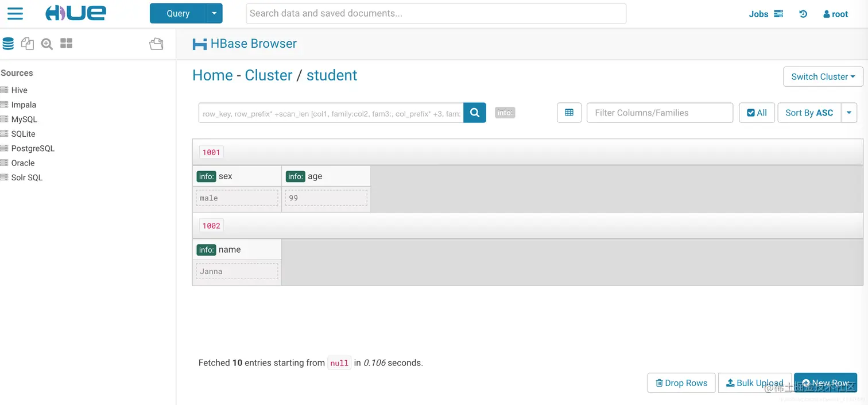
Task: Select the info: name column header
Action: 237,250
